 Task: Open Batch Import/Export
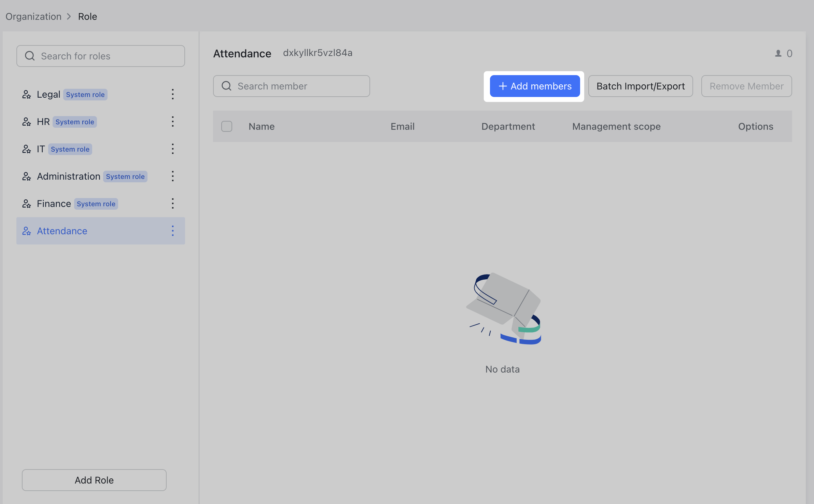(641, 86)
